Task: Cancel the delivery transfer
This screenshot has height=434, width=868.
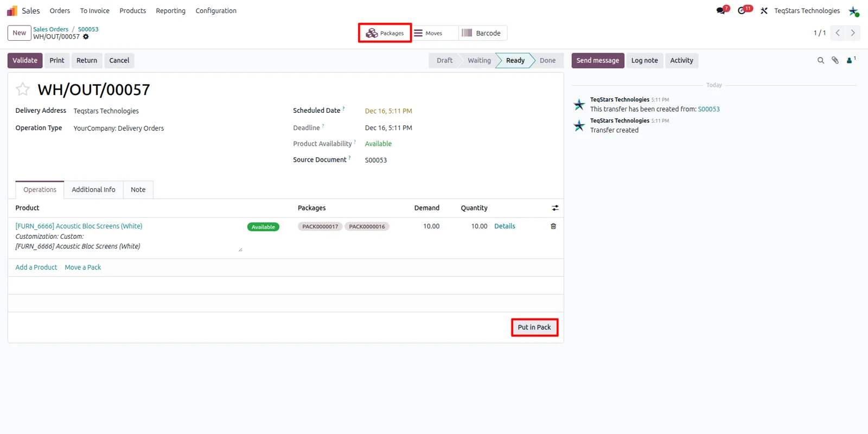Action: click(x=119, y=61)
